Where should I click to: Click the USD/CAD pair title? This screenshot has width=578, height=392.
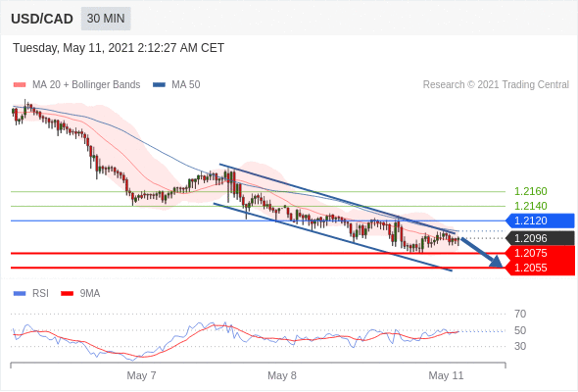(42, 19)
